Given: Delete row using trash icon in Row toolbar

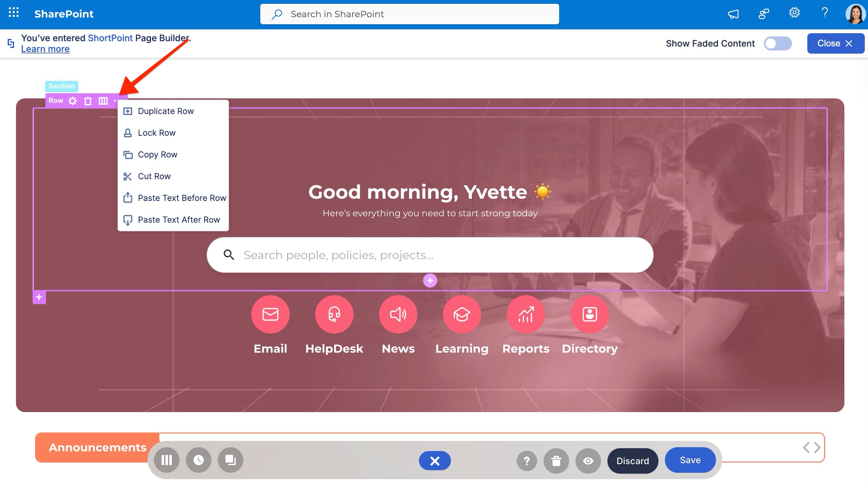Looking at the screenshot, I should click(x=88, y=101).
